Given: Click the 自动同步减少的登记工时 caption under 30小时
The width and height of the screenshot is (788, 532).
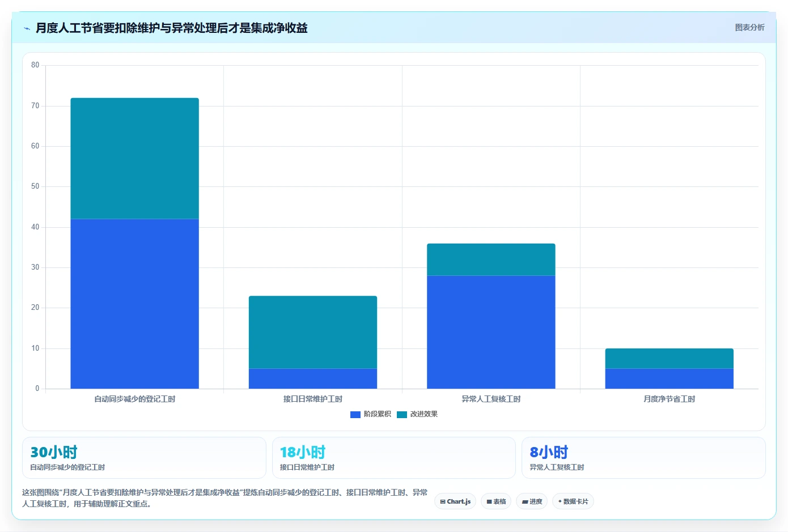Looking at the screenshot, I should point(67,467).
